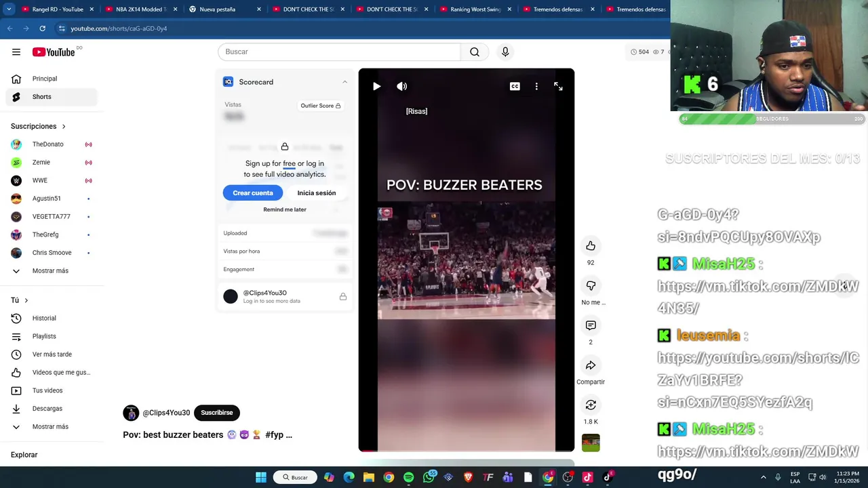Open Windows Start menu
868x488 pixels.
pyautogui.click(x=261, y=478)
